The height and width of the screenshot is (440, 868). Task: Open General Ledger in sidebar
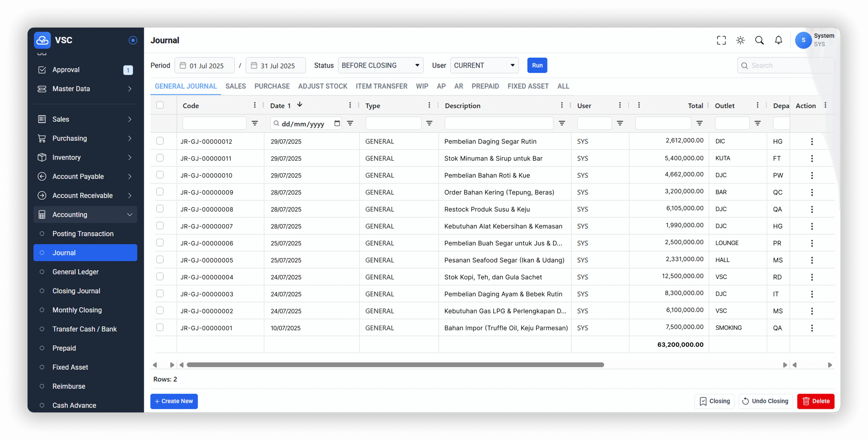click(85, 272)
